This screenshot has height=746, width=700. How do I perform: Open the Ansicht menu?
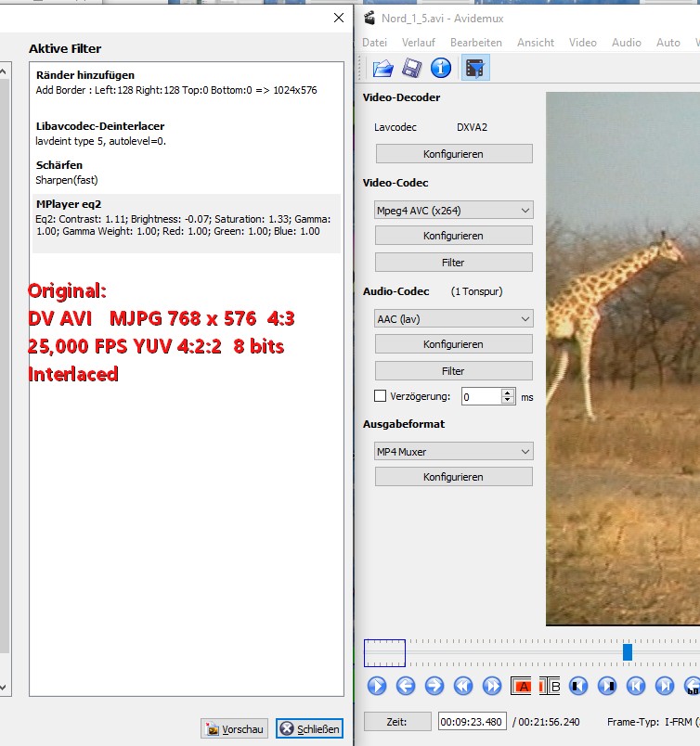coord(536,43)
